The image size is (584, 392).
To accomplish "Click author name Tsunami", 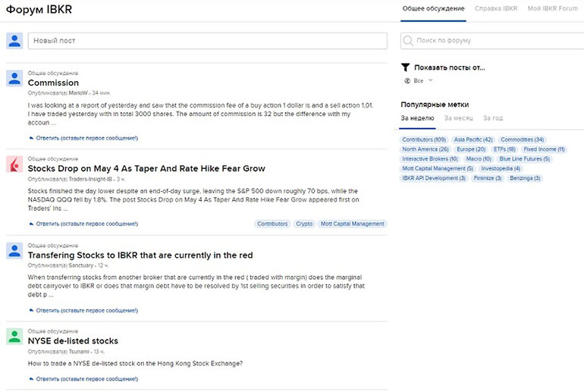I will point(79,351).
